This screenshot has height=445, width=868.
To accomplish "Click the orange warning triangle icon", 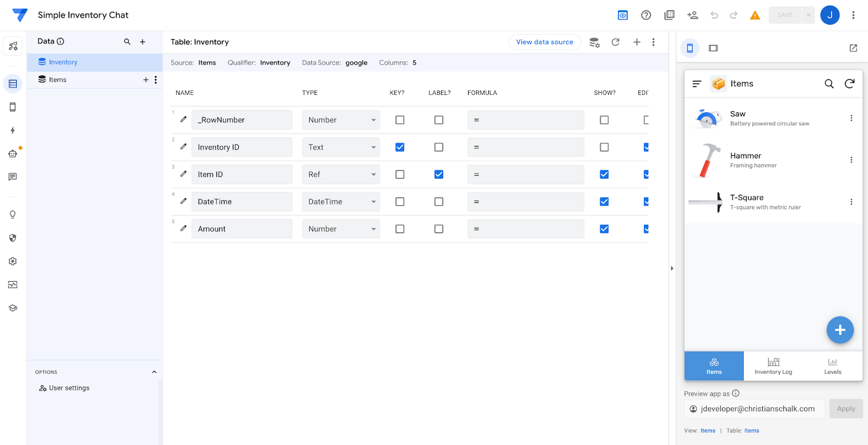I will tap(755, 15).
